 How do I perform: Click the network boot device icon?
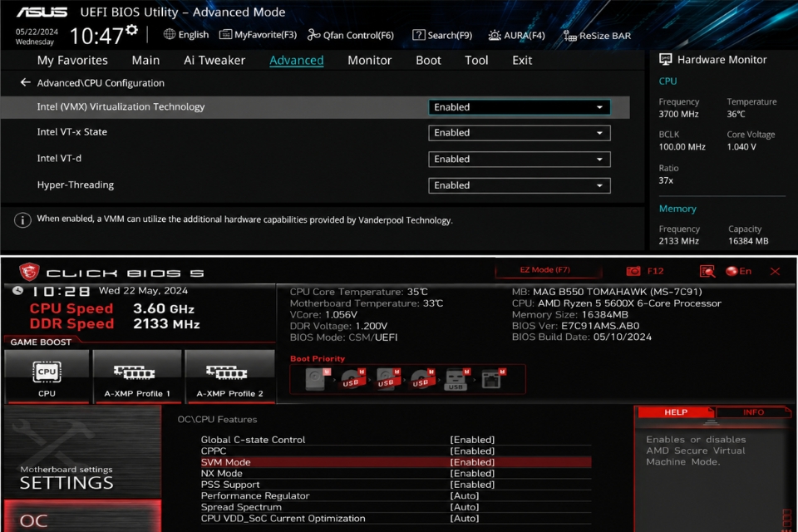493,379
